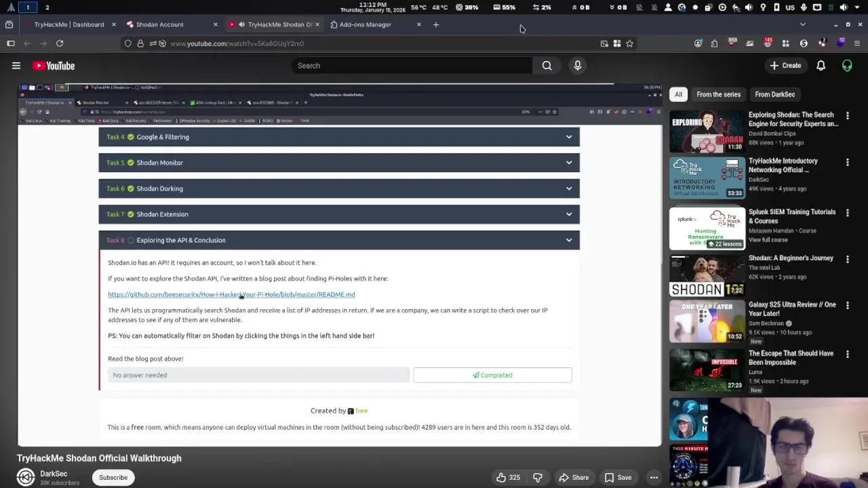Open the picture-in-picture icon in the address bar

(604, 43)
